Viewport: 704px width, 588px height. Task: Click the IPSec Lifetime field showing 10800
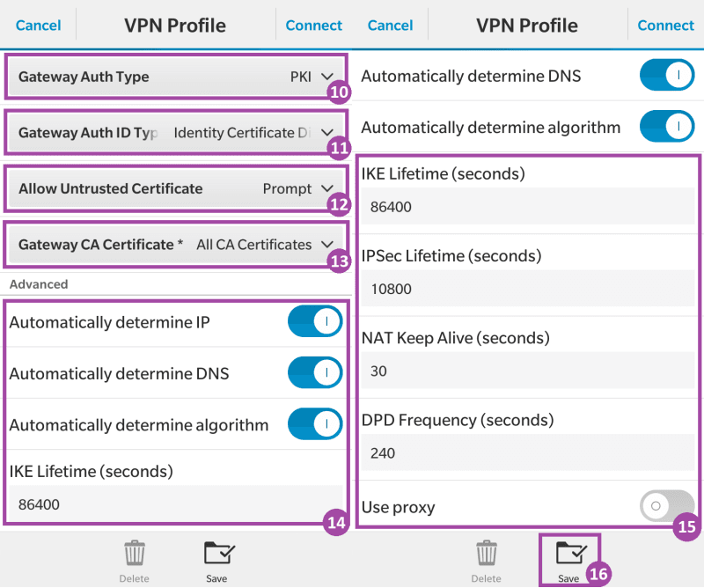point(528,289)
